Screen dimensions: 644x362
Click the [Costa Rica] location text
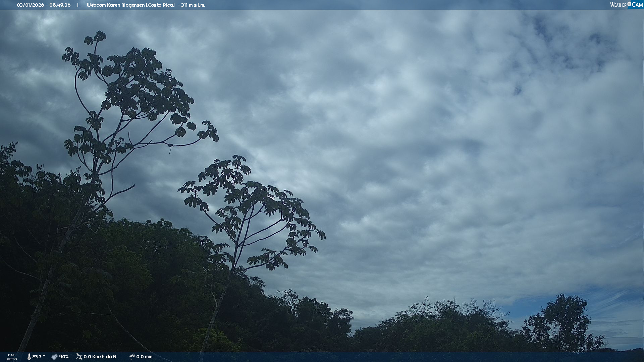click(x=160, y=5)
